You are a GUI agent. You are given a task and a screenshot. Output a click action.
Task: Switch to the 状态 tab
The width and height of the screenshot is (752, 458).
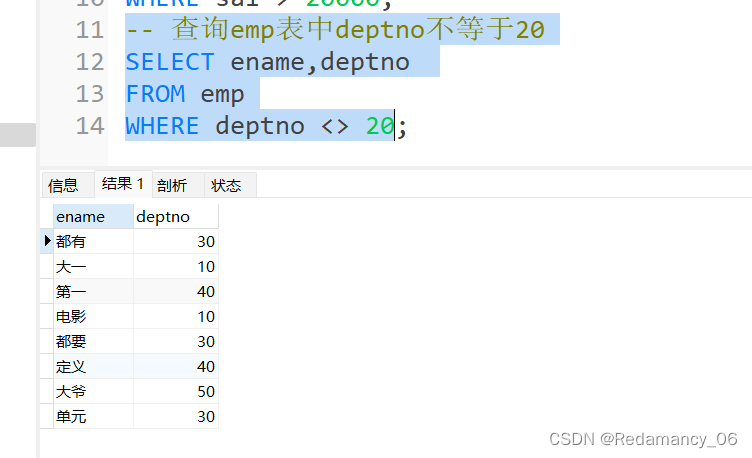(230, 185)
